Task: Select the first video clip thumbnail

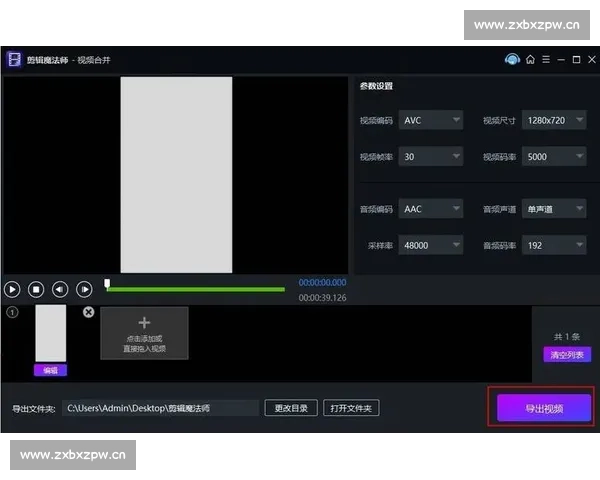Action: (50, 333)
